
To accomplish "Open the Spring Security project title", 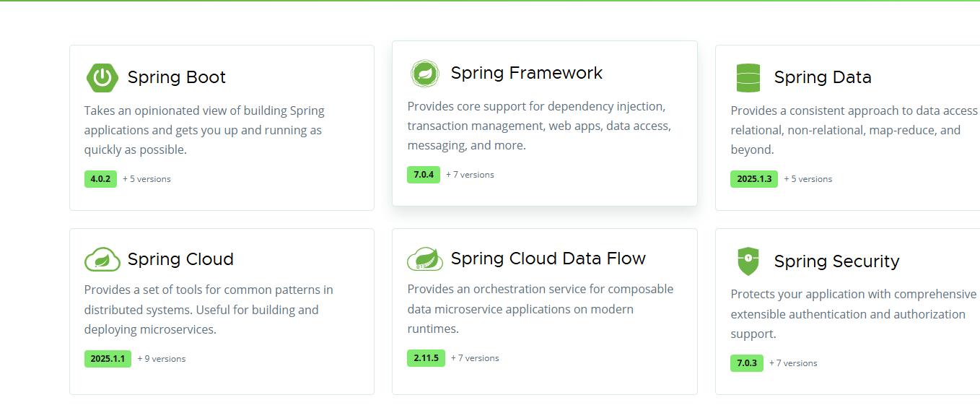I will point(836,261).
